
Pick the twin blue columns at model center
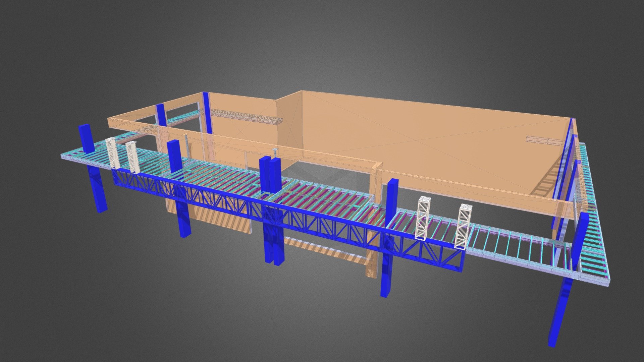coord(272,210)
